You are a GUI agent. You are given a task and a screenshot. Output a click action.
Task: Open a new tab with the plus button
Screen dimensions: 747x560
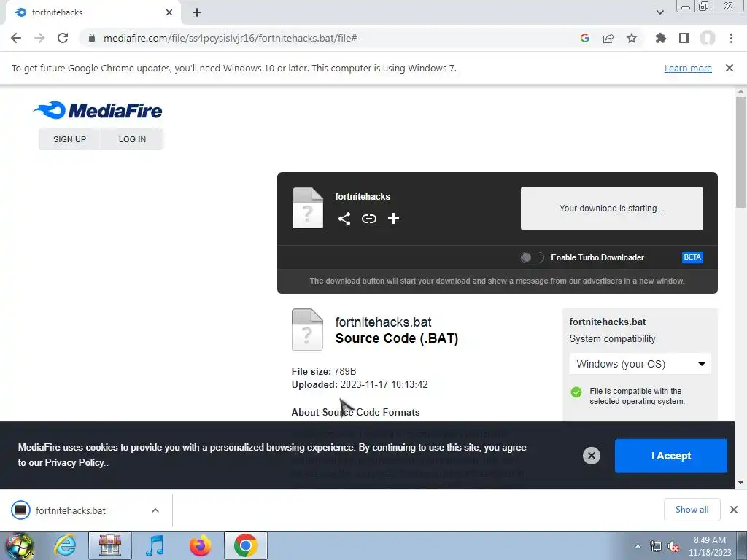(x=197, y=12)
